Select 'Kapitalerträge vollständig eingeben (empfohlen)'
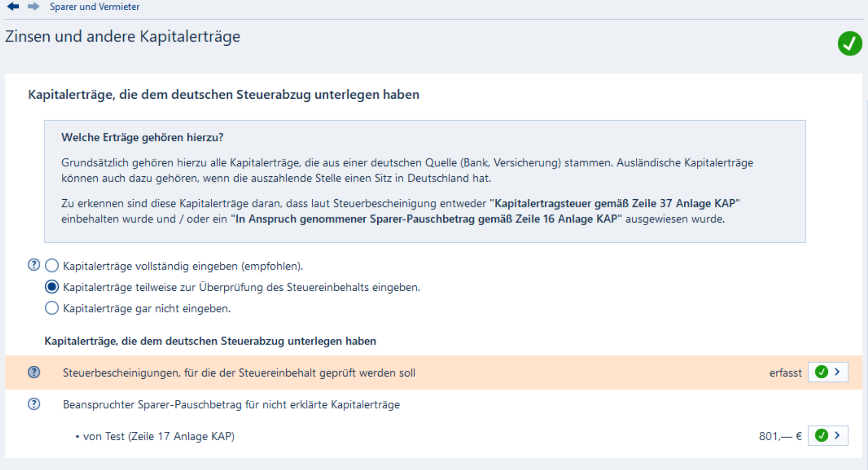The height and width of the screenshot is (470, 868). (52, 266)
